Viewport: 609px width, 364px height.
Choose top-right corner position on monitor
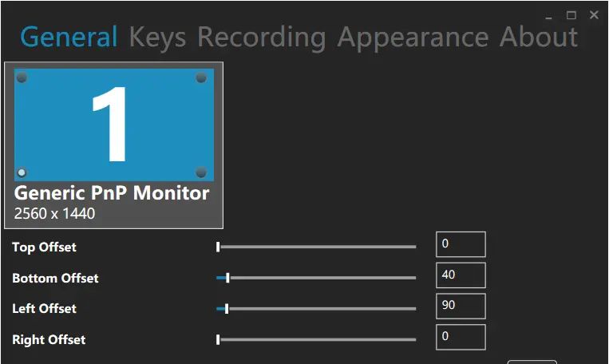[201, 77]
